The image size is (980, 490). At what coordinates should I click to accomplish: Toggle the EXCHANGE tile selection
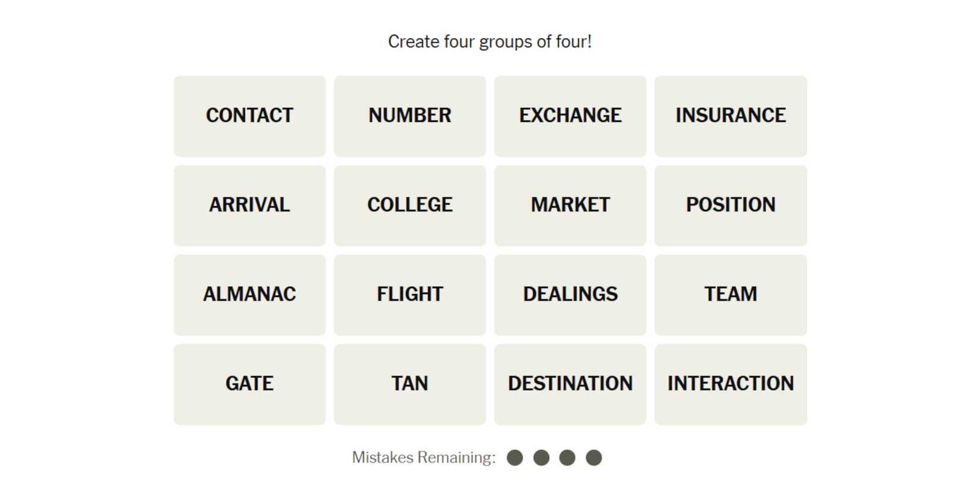[x=570, y=116]
